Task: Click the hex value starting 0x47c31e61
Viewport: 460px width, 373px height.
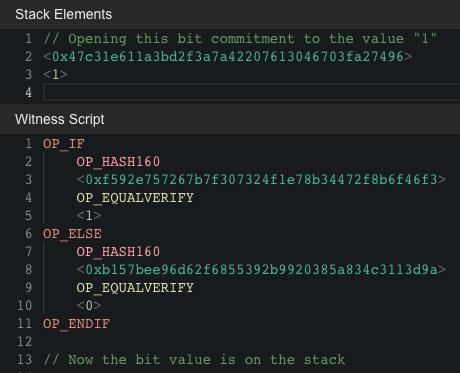Action: pyautogui.click(x=228, y=57)
